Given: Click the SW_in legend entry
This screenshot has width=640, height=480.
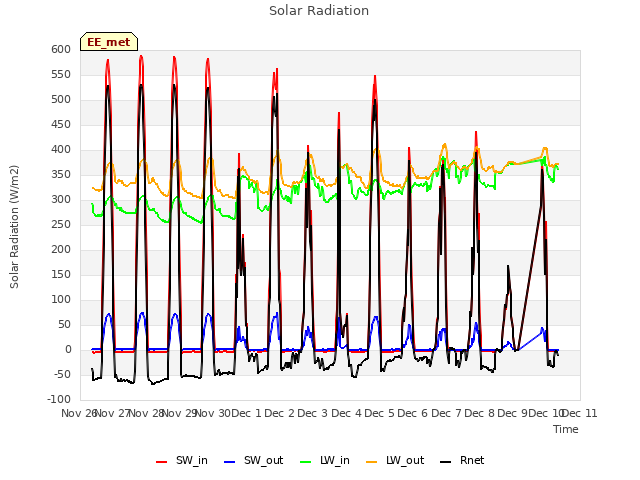Looking at the screenshot, I should 182,460.
